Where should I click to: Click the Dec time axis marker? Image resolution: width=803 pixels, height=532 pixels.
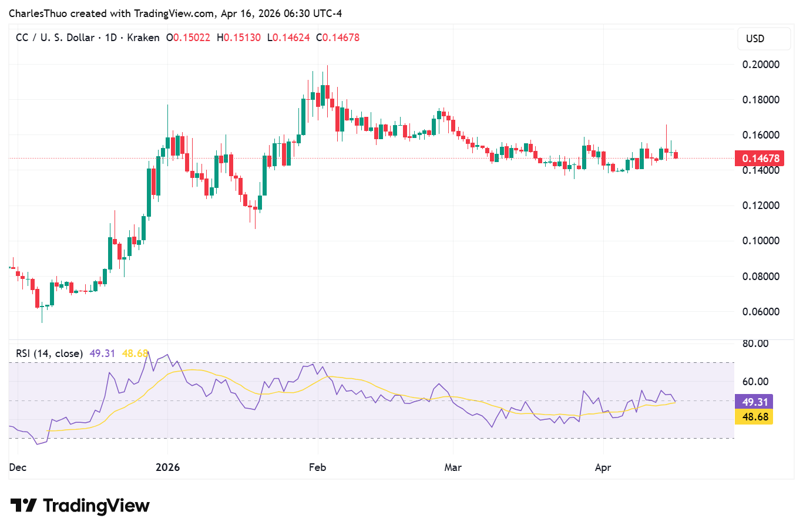point(18,468)
